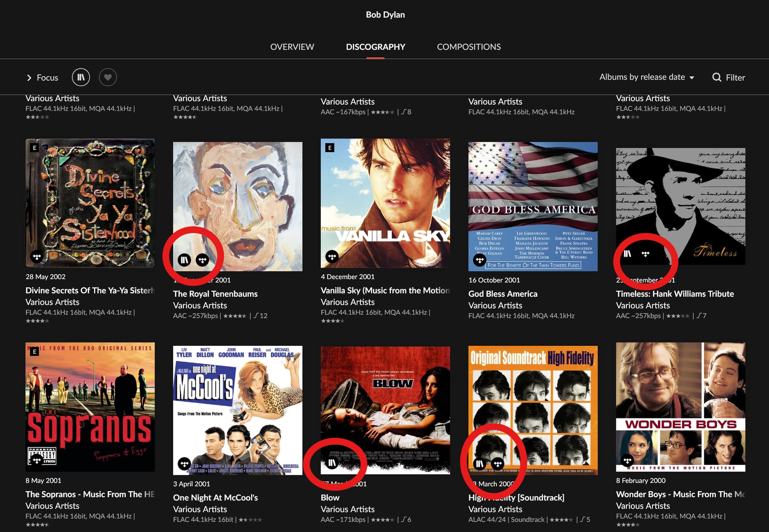
Task: Open The Sopranos album title link
Action: tap(90, 494)
